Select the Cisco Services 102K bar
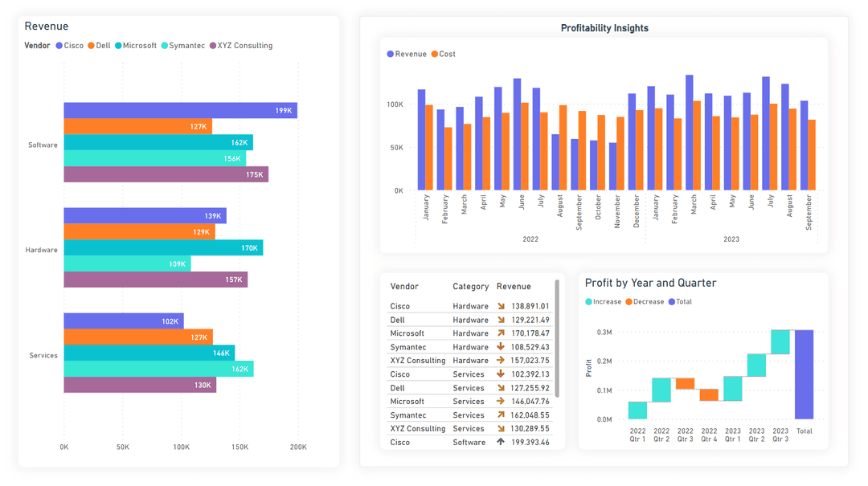The width and height of the screenshot is (868, 486). [x=124, y=321]
